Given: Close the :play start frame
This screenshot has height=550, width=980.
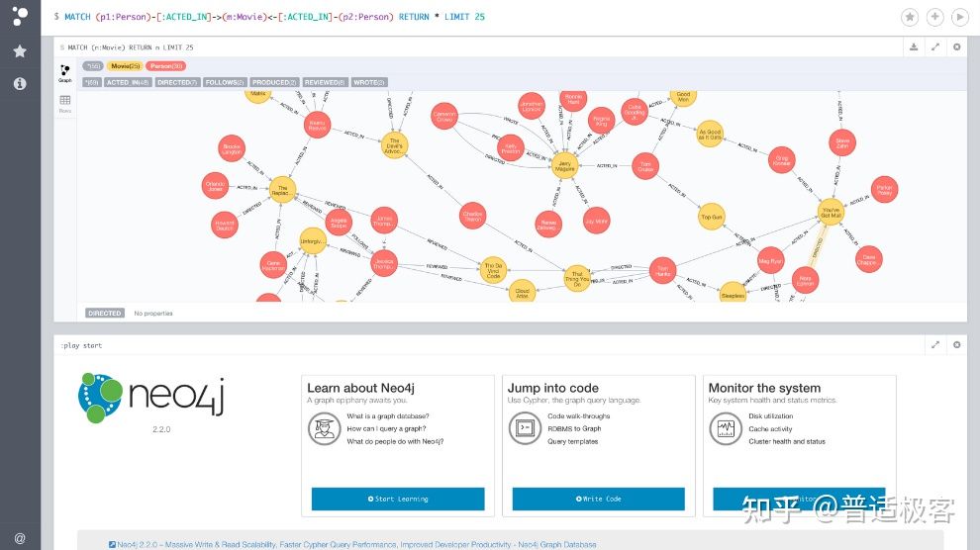Looking at the screenshot, I should coord(957,344).
